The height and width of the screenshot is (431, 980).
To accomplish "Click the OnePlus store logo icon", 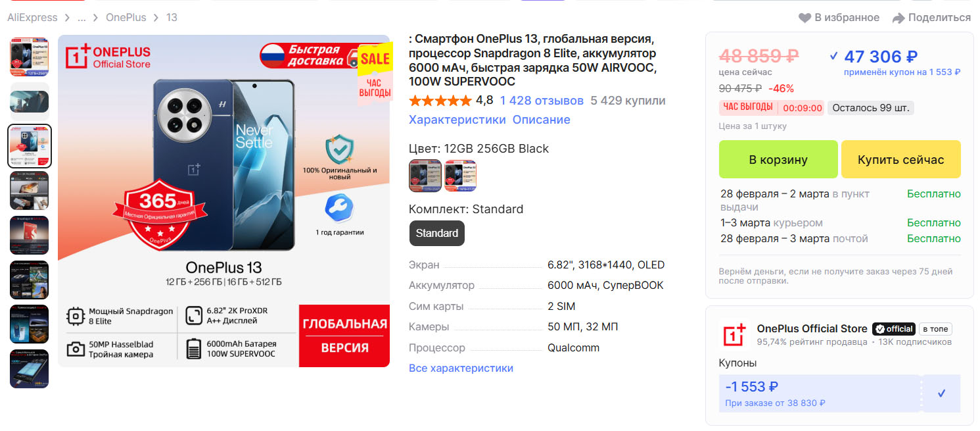I will [x=734, y=334].
